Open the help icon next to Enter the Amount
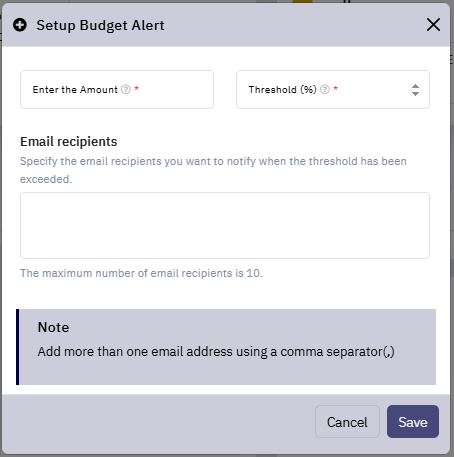 pyautogui.click(x=126, y=89)
